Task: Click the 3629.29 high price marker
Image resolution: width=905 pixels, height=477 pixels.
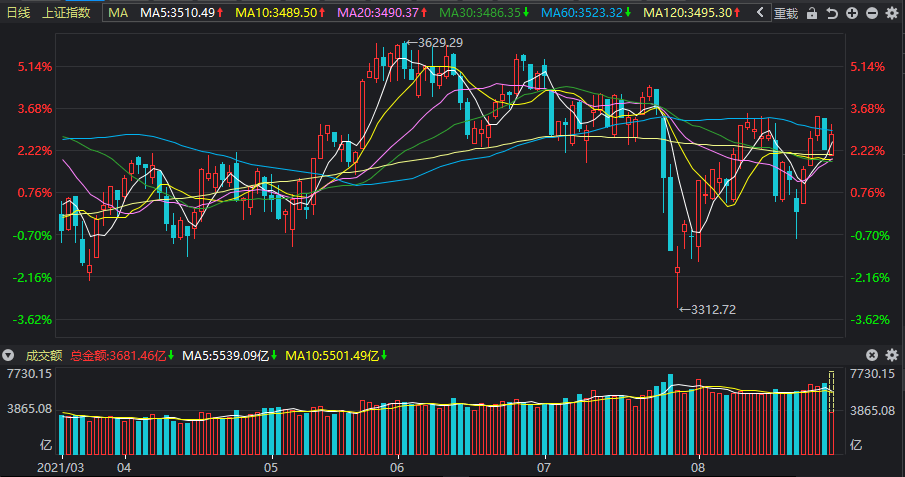Action: click(x=440, y=43)
